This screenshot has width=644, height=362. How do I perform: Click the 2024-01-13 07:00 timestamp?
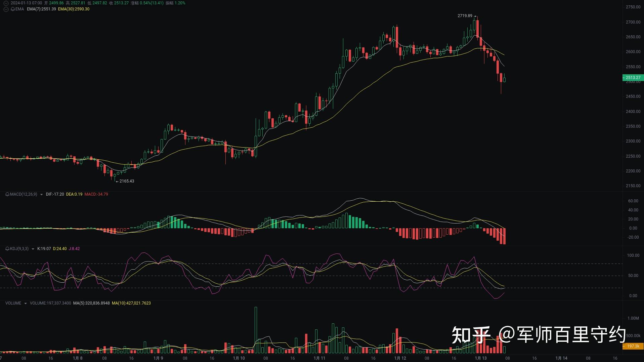pyautogui.click(x=26, y=3)
